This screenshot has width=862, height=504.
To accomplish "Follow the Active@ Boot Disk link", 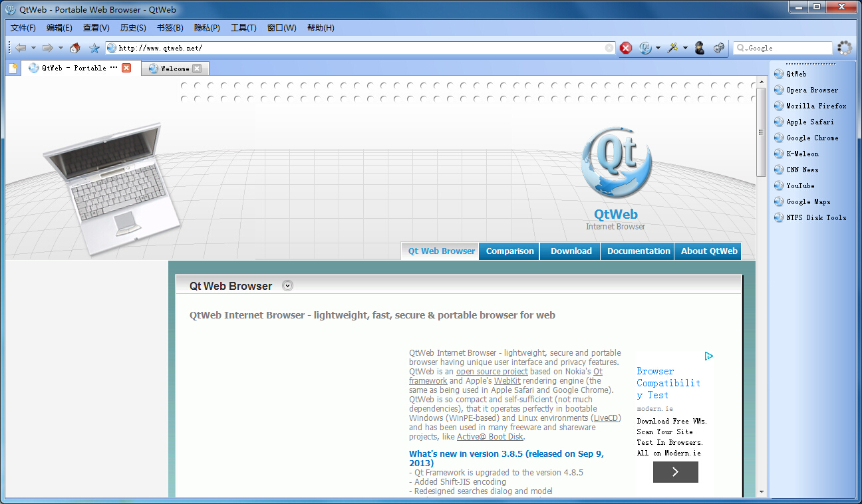I will click(490, 437).
